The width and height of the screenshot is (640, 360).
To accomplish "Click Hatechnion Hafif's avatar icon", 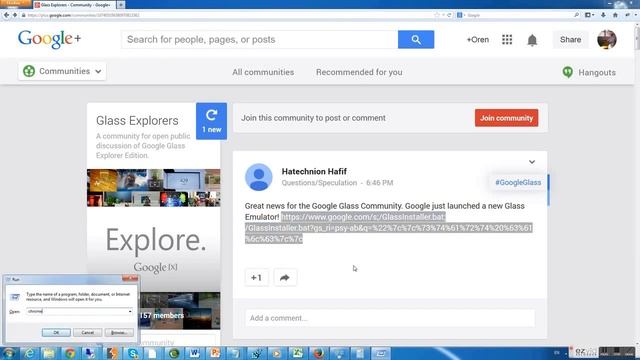I will point(258,177).
